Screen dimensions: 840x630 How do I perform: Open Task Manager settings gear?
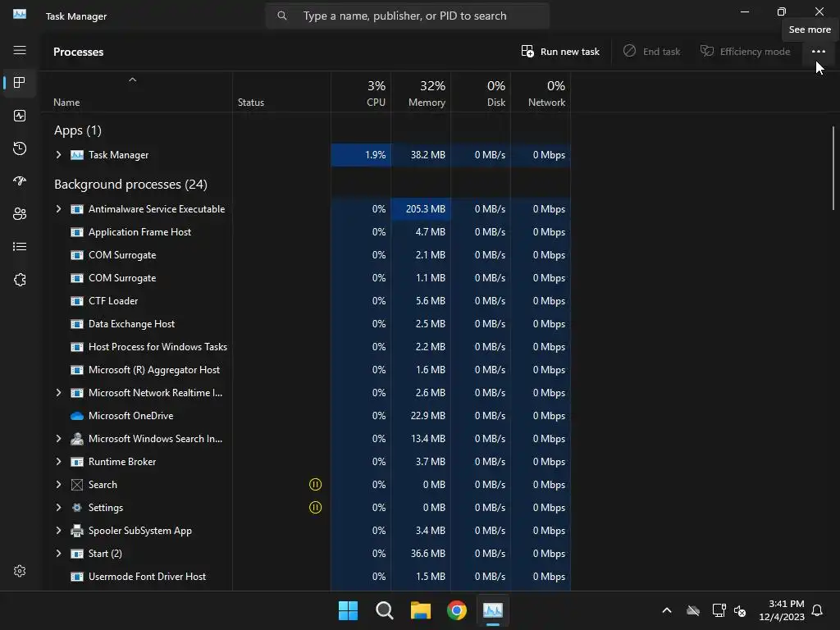tap(20, 571)
